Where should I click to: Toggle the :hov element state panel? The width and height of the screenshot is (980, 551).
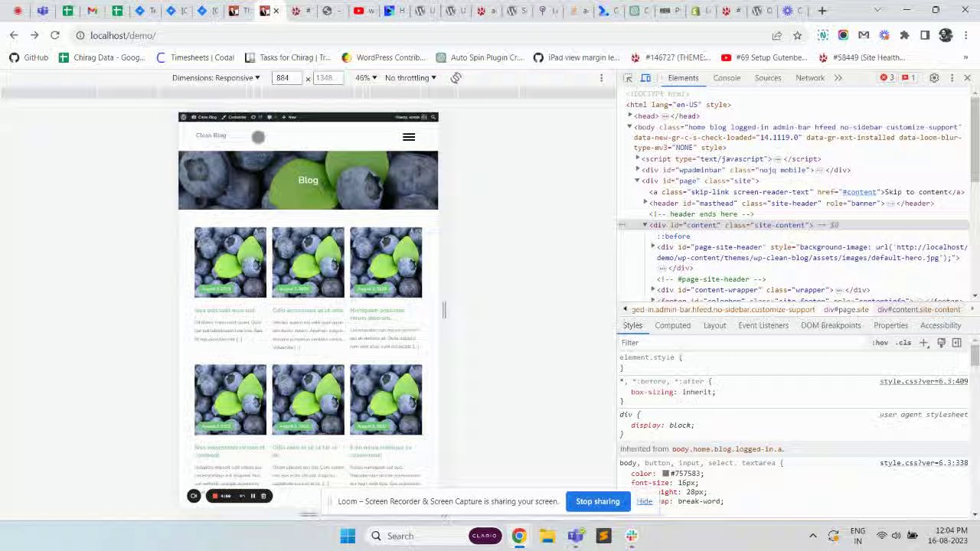click(x=880, y=343)
